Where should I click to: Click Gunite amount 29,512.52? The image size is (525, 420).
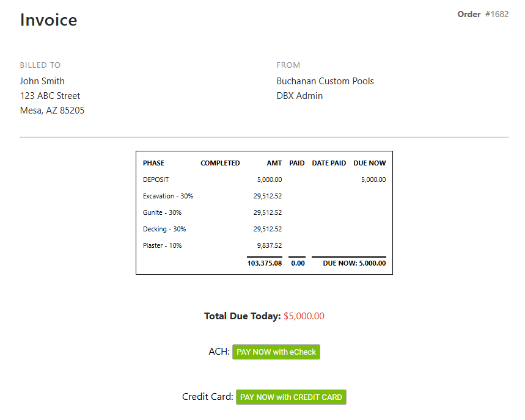coord(268,212)
